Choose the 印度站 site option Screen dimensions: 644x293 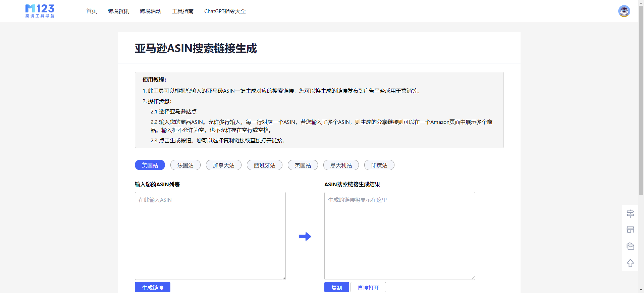[x=379, y=165]
